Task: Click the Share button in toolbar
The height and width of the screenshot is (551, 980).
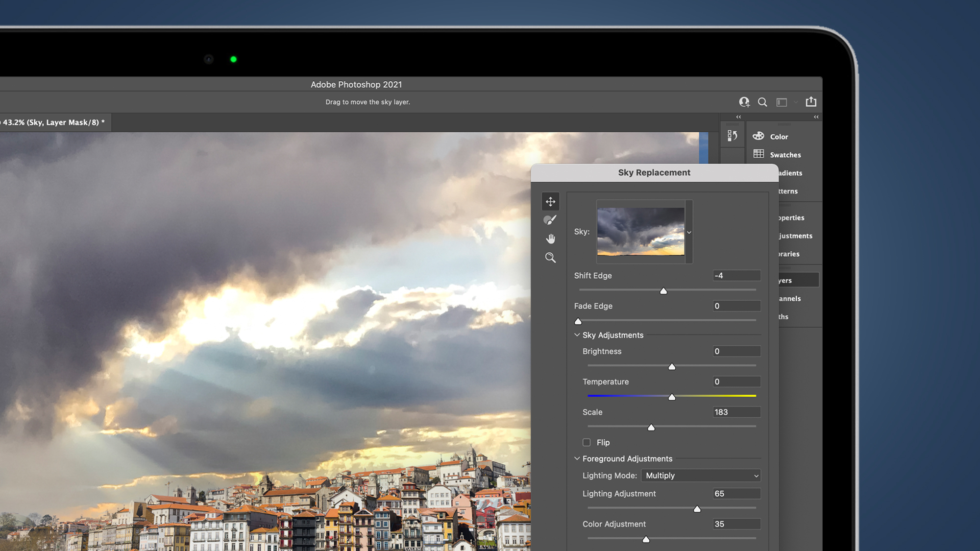Action: click(x=812, y=102)
